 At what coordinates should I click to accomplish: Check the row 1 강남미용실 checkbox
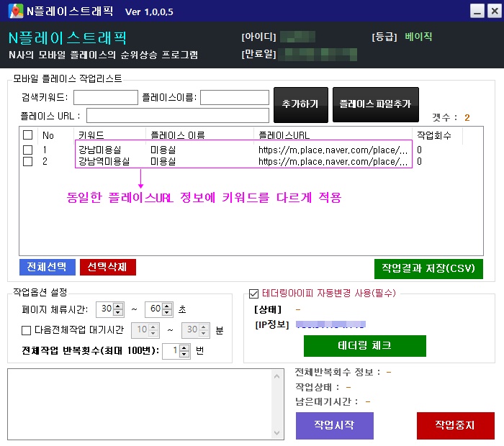click(27, 150)
